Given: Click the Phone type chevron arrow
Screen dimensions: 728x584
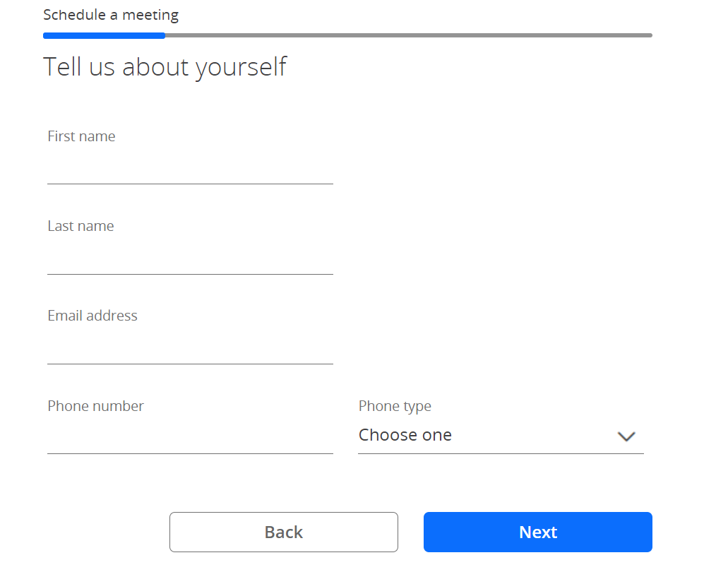Looking at the screenshot, I should [626, 436].
